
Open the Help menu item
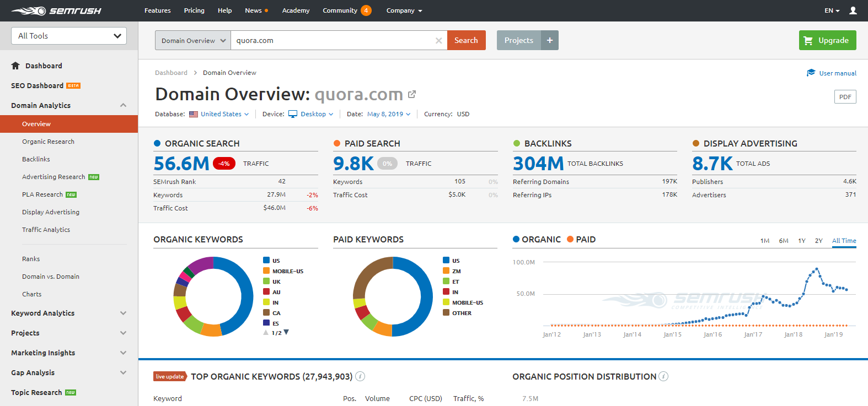[x=225, y=10]
